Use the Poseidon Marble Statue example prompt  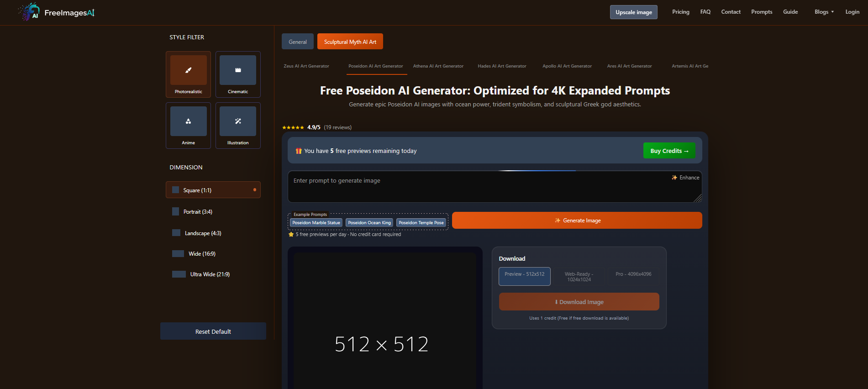point(316,223)
